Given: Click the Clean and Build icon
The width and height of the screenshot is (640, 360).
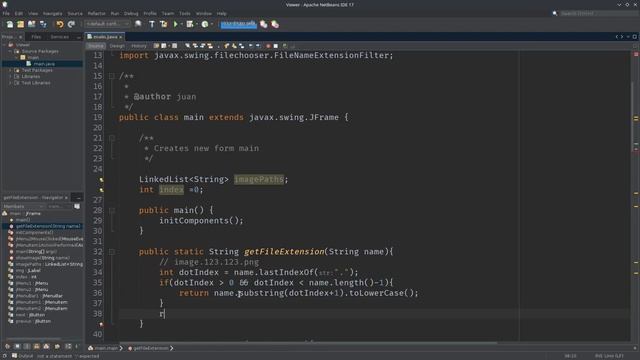Looking at the screenshot, I should pos(164,24).
